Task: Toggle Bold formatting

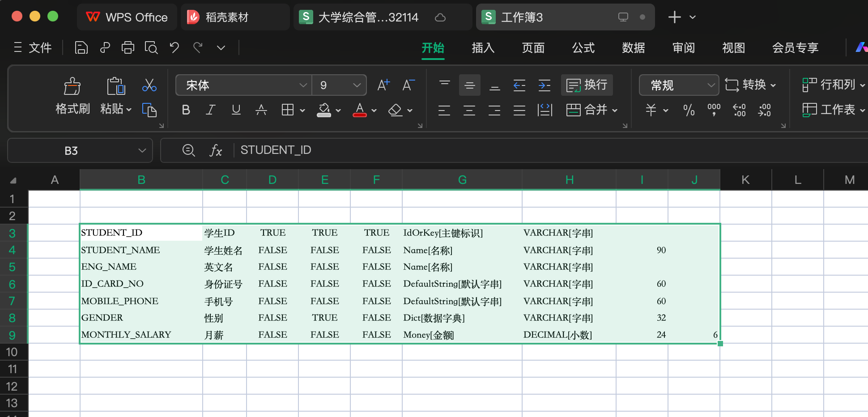Action: pos(186,110)
